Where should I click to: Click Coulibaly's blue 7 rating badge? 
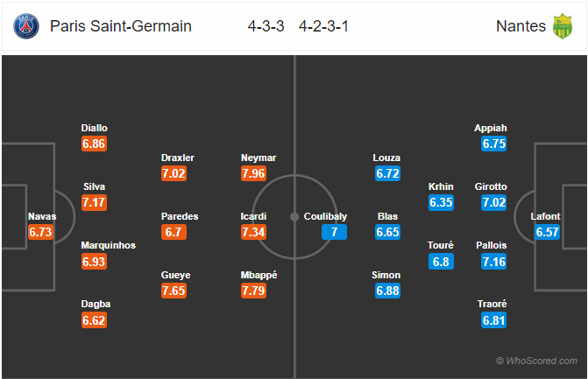click(334, 232)
